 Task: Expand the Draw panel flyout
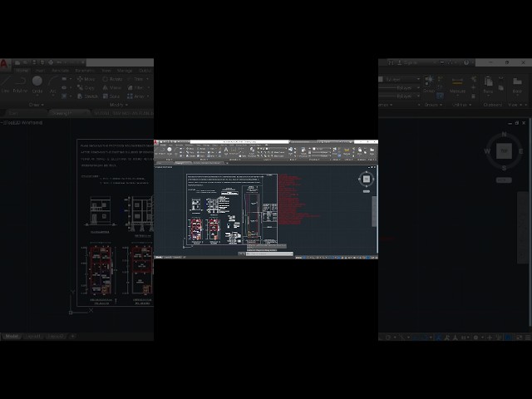click(37, 105)
